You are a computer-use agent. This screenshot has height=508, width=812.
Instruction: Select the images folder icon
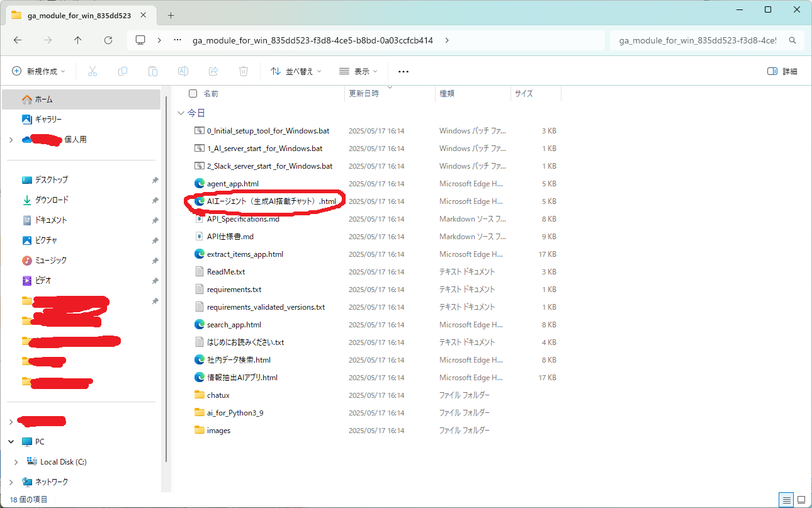click(x=200, y=431)
